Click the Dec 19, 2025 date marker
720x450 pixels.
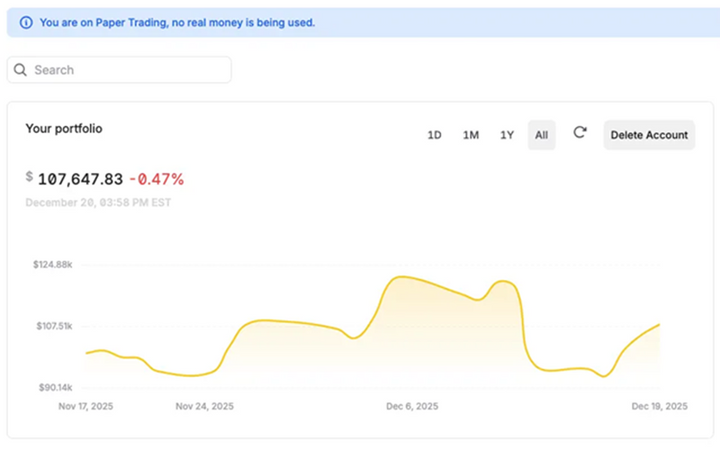(659, 406)
